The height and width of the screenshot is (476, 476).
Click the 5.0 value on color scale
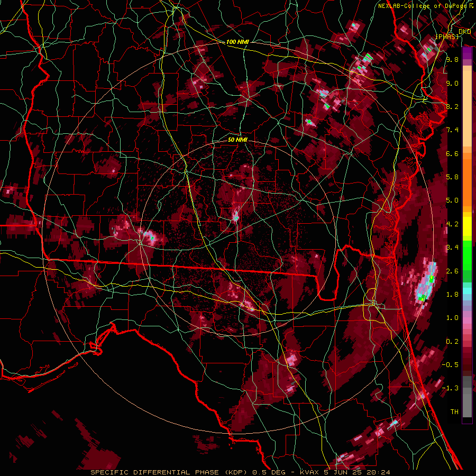point(452,200)
